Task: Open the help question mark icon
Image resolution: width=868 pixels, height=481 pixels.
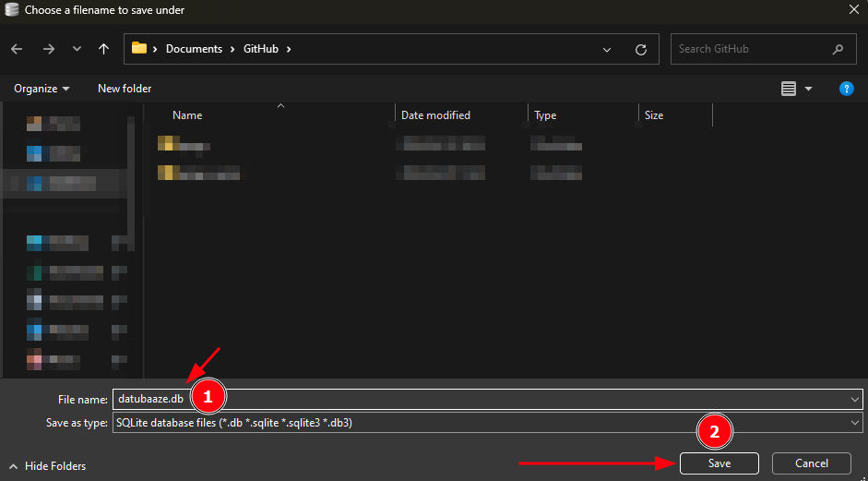Action: click(x=846, y=89)
